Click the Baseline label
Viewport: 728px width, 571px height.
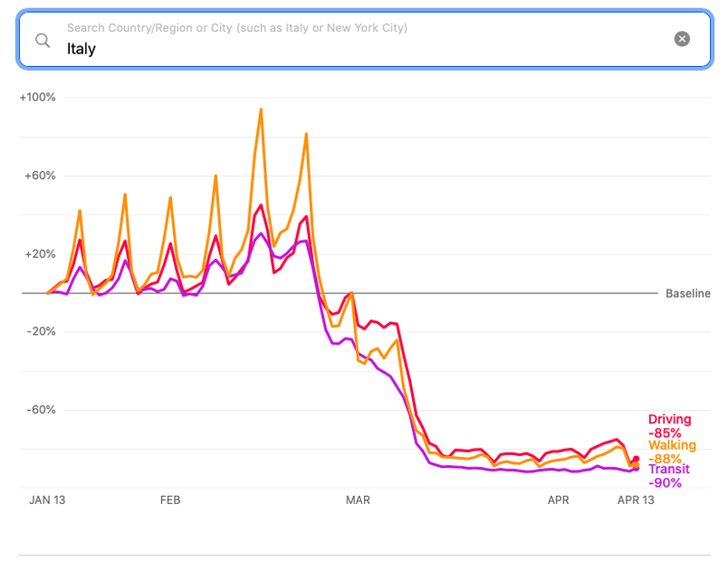pos(687,293)
